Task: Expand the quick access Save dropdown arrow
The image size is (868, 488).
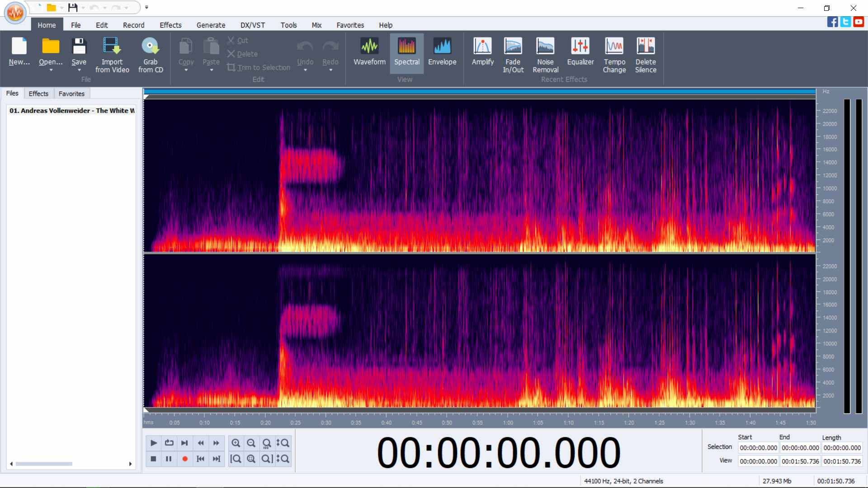Action: pos(83,8)
